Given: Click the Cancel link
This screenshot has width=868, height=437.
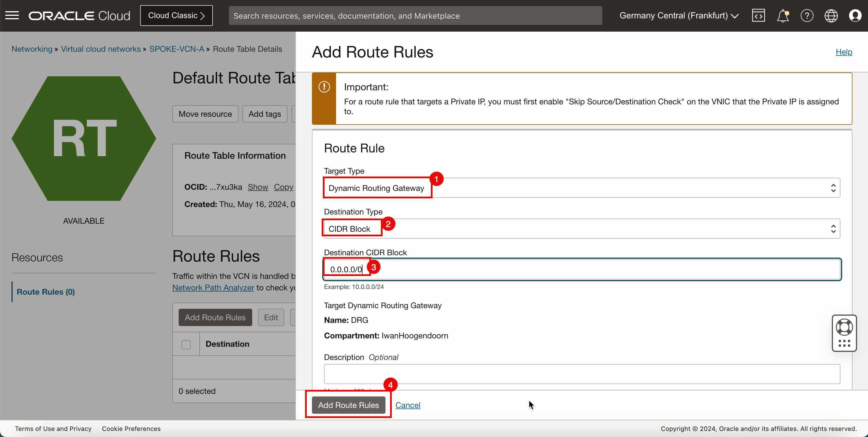Looking at the screenshot, I should tap(407, 405).
